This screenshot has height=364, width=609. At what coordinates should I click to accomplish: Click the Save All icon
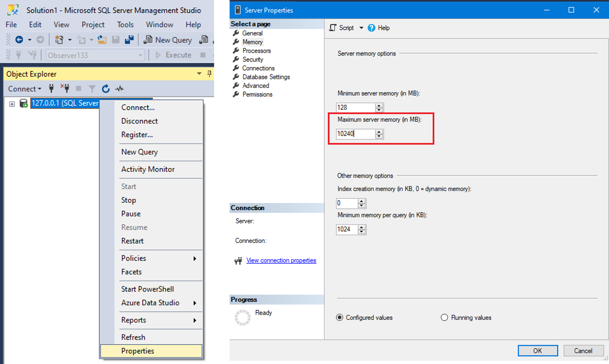[x=129, y=39]
